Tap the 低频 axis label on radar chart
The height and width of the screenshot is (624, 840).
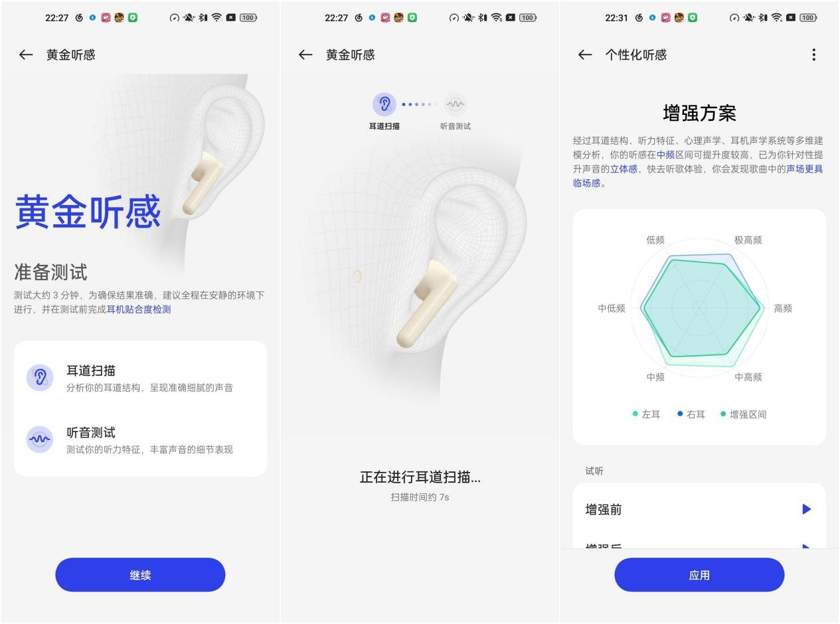[655, 240]
